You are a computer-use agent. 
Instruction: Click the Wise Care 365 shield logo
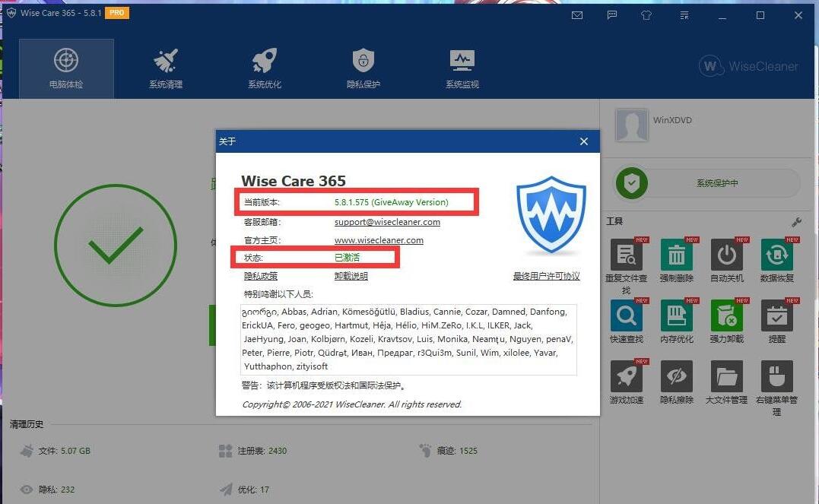click(x=551, y=215)
